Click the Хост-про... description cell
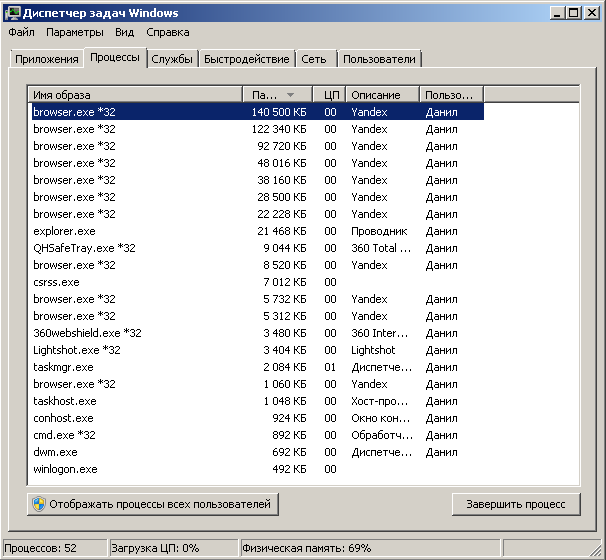The width and height of the screenshot is (606, 560). (380, 401)
